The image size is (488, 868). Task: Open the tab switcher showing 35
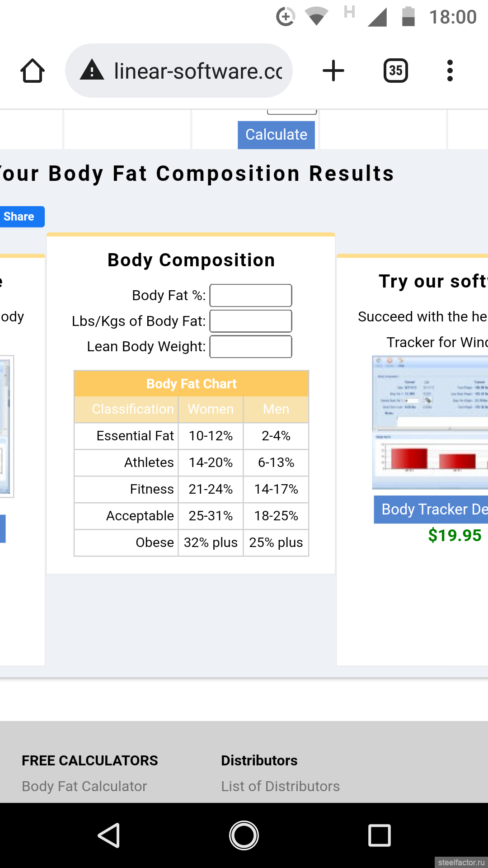395,71
